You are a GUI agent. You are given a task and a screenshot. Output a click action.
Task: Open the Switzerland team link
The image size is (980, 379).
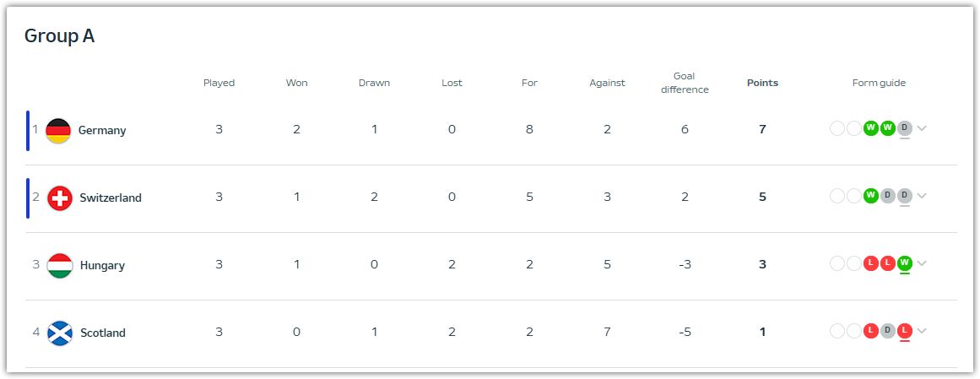pos(111,198)
